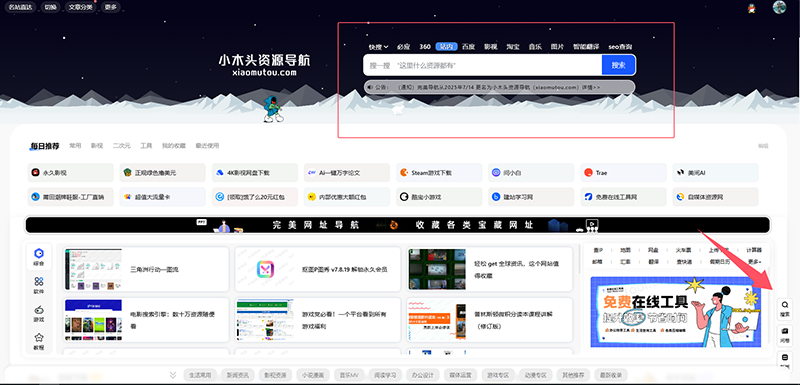Click the 自媒体资源网 shortcut icon

click(680, 196)
